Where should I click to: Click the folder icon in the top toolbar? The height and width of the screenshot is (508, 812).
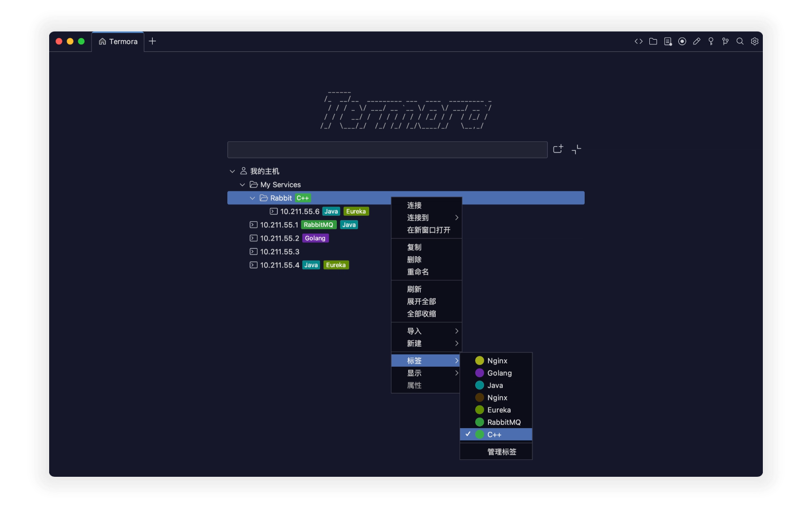(653, 41)
